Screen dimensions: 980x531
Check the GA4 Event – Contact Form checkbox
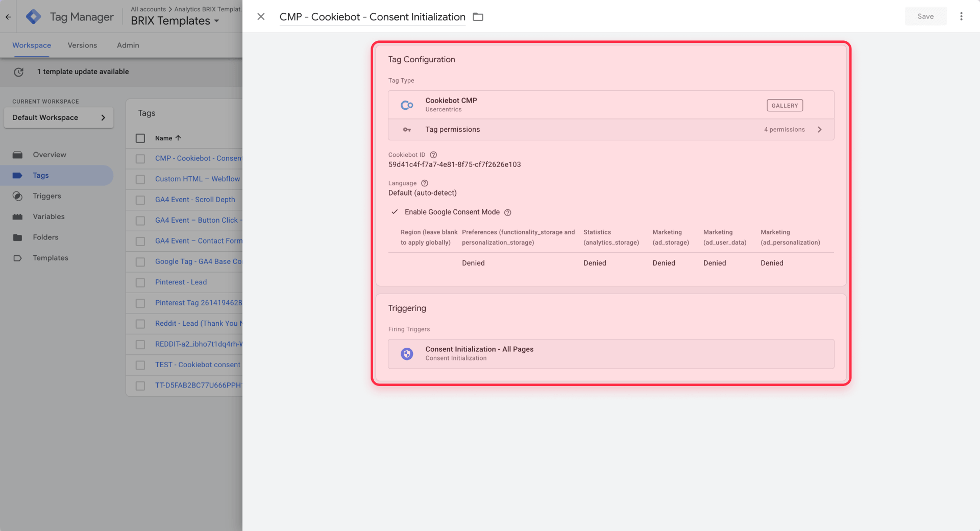(140, 242)
